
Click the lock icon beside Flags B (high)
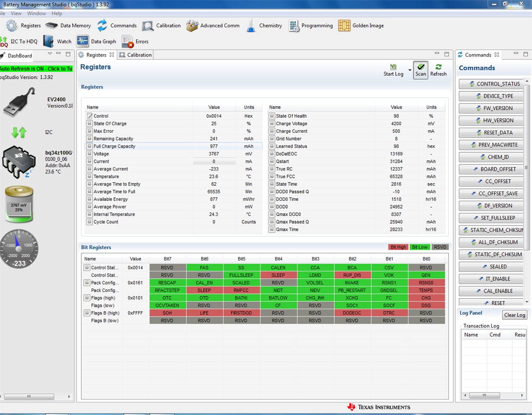click(87, 313)
